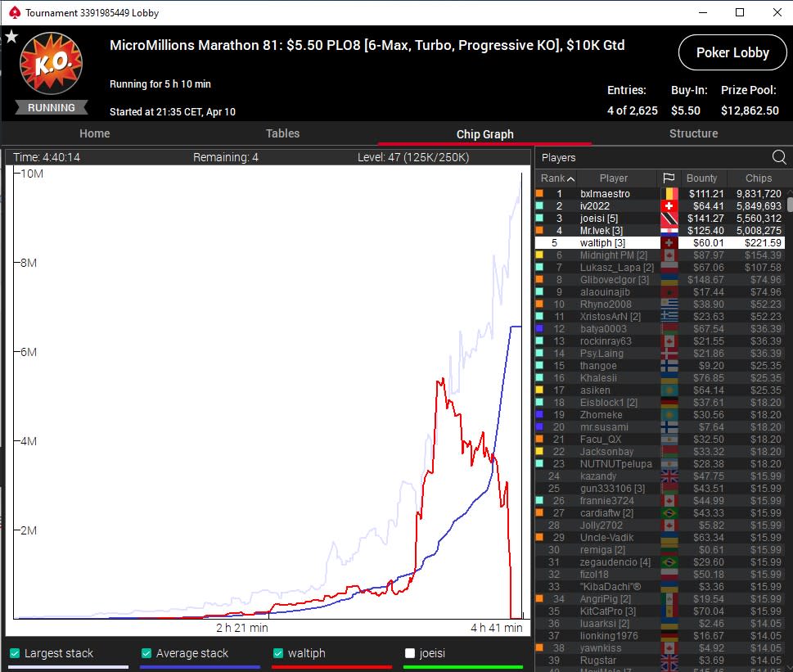The width and height of the screenshot is (793, 672).
Task: Sort by the Bounty column header
Action: pos(701,178)
